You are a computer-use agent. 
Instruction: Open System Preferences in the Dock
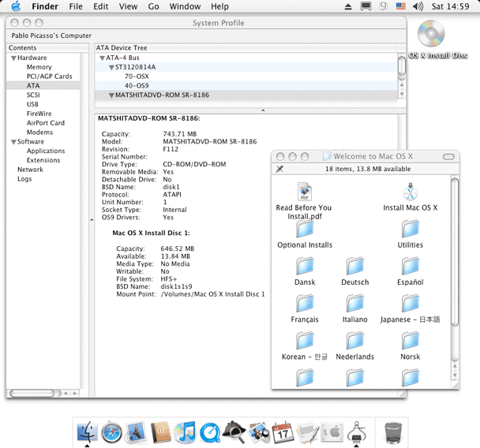[332, 432]
